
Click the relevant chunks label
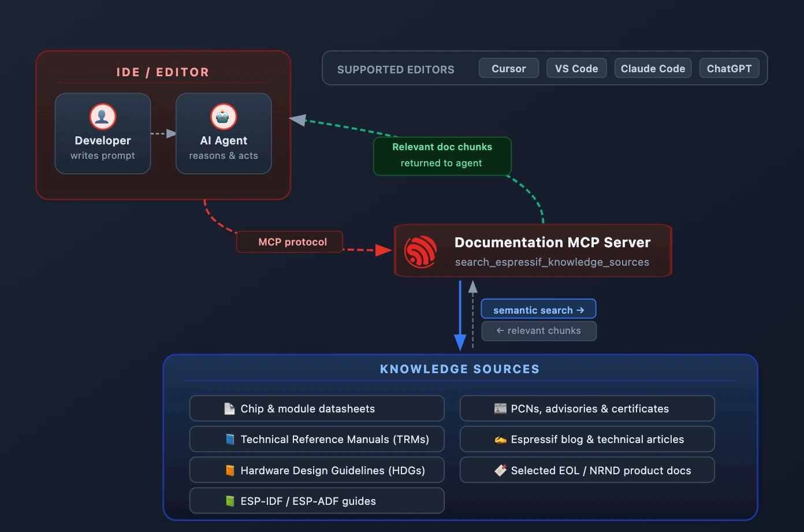tap(539, 331)
